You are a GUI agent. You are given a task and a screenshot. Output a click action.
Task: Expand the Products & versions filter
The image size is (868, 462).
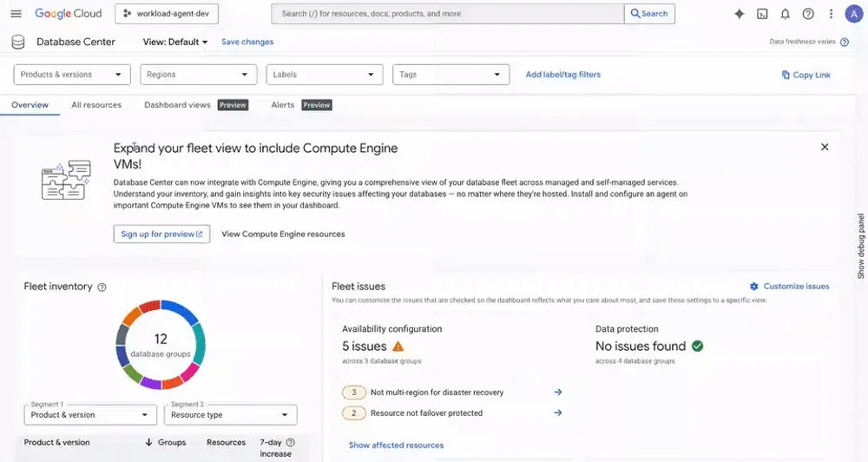point(72,75)
